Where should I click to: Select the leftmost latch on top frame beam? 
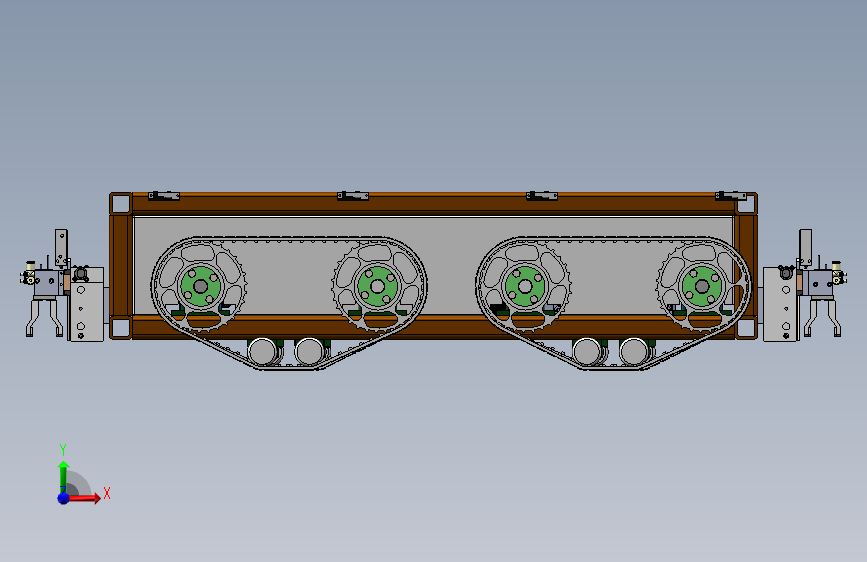164,196
